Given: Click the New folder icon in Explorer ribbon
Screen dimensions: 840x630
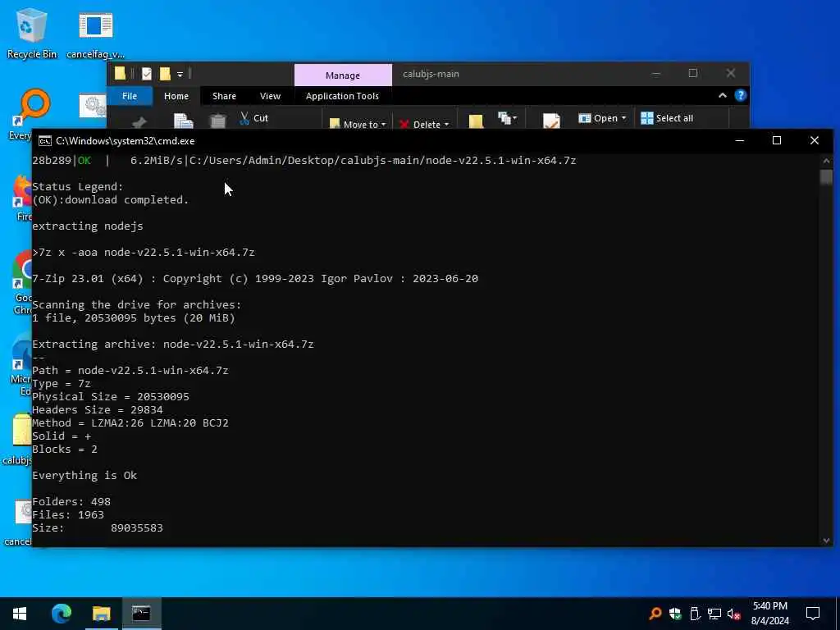Looking at the screenshot, I should pyautogui.click(x=476, y=121).
